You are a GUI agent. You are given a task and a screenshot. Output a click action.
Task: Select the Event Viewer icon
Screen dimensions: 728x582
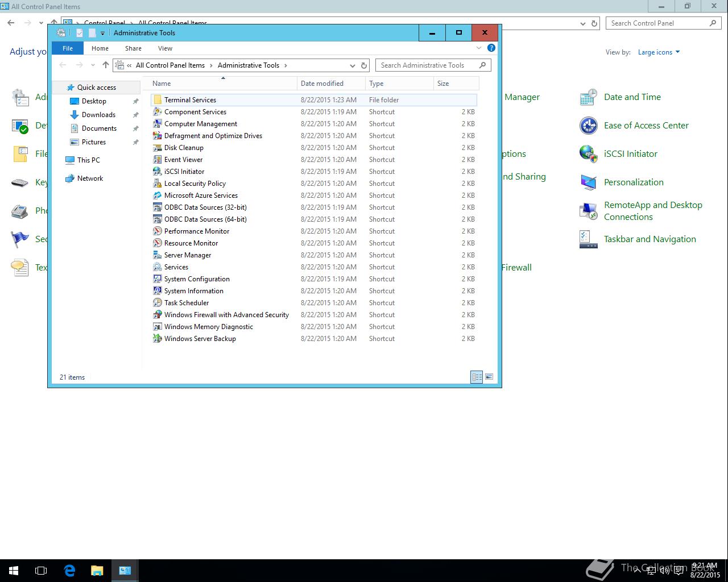coord(158,160)
